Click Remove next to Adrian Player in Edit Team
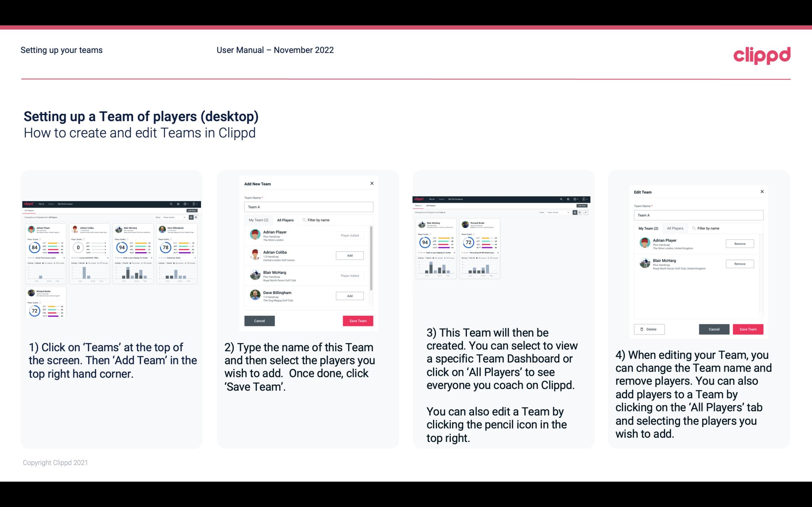Screen dimensions: 812x507 [739, 244]
